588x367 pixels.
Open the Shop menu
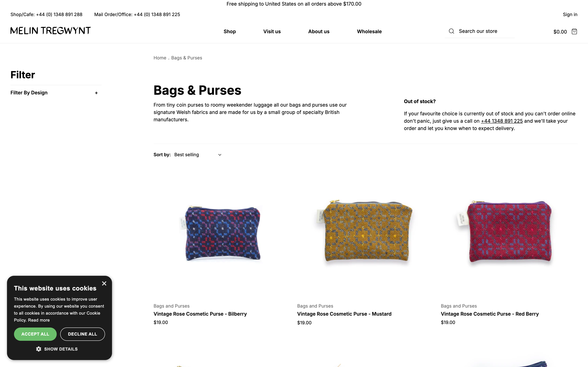coord(230,32)
